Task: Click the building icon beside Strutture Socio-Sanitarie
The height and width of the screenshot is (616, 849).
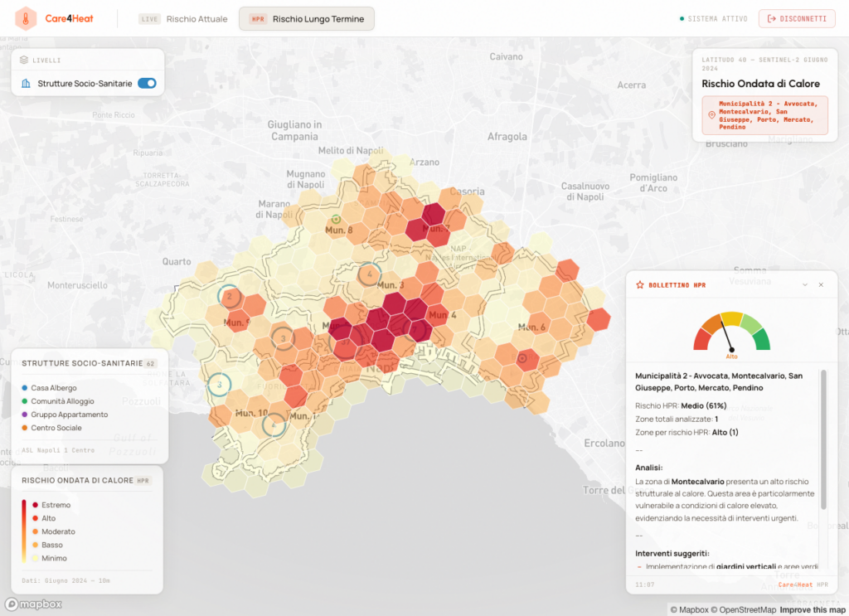Action: (x=27, y=84)
